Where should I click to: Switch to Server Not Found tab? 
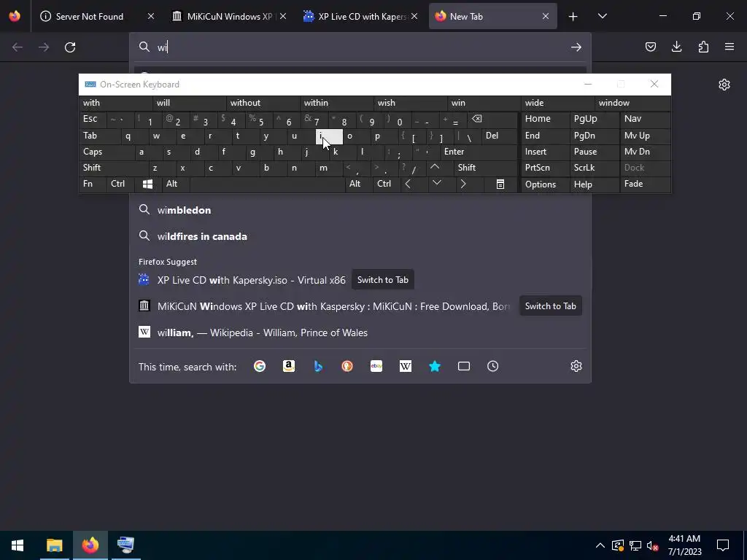pos(90,17)
